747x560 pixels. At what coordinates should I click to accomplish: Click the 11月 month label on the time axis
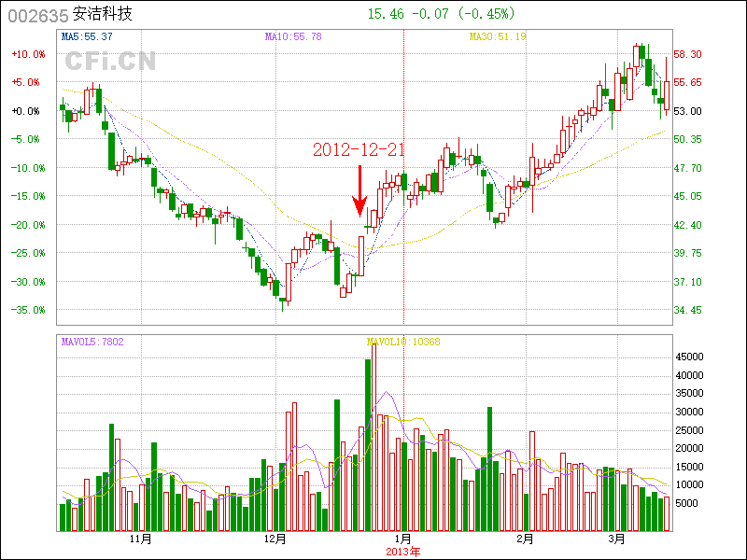pyautogui.click(x=140, y=539)
